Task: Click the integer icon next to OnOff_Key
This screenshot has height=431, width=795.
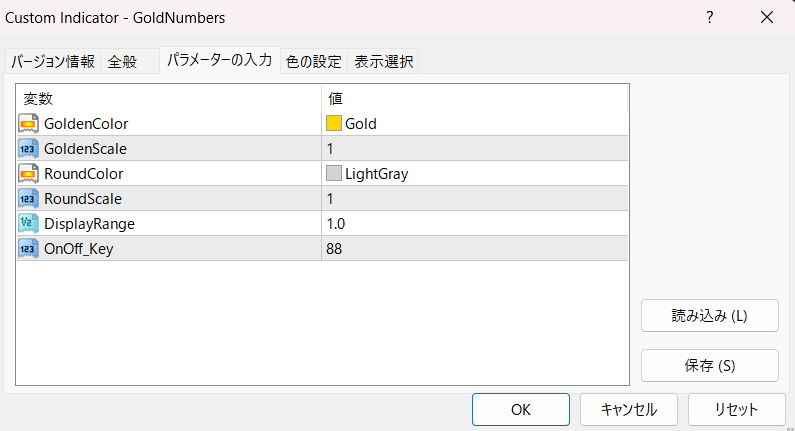Action: (x=28, y=249)
